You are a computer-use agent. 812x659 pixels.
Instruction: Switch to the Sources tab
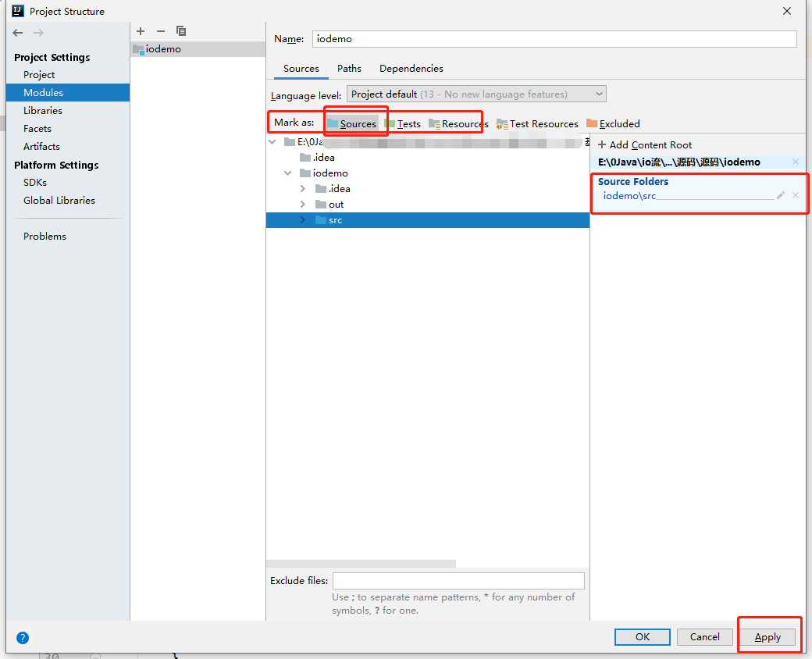click(x=301, y=69)
